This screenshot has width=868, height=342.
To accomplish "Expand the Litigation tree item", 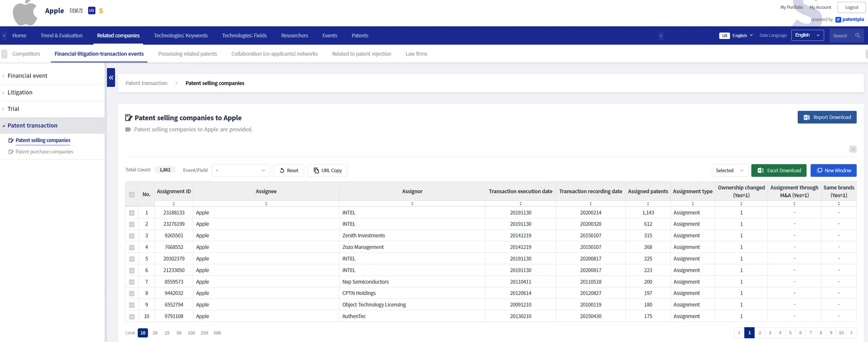I will [x=20, y=92].
